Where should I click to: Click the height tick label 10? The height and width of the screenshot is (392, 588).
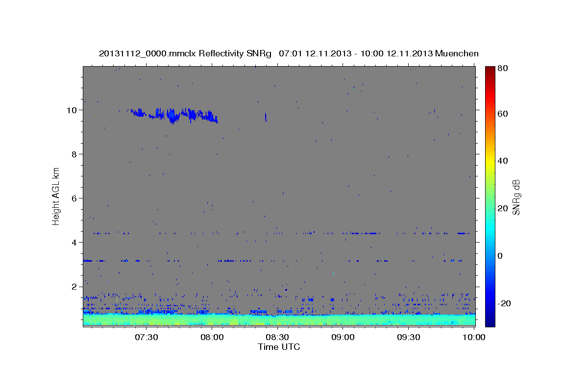(72, 110)
